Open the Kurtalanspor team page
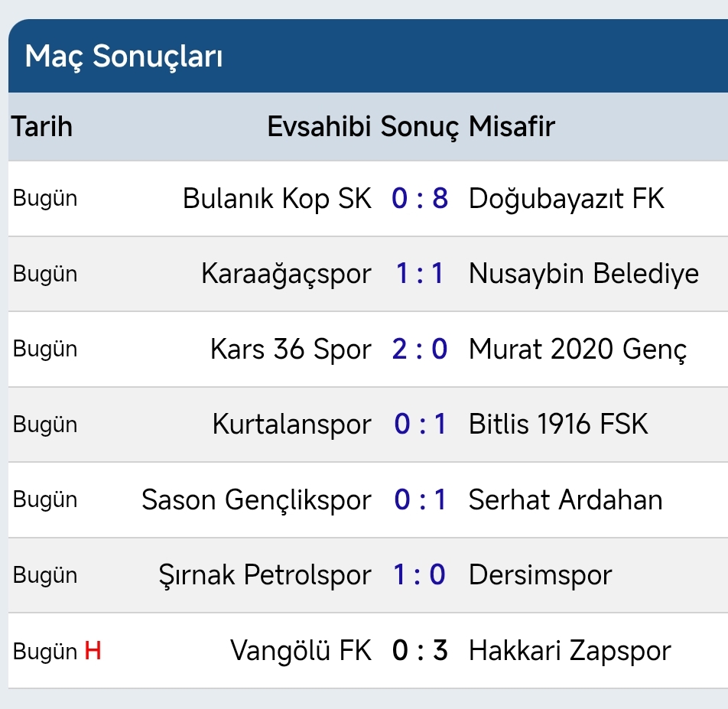728x709 pixels. point(291,424)
